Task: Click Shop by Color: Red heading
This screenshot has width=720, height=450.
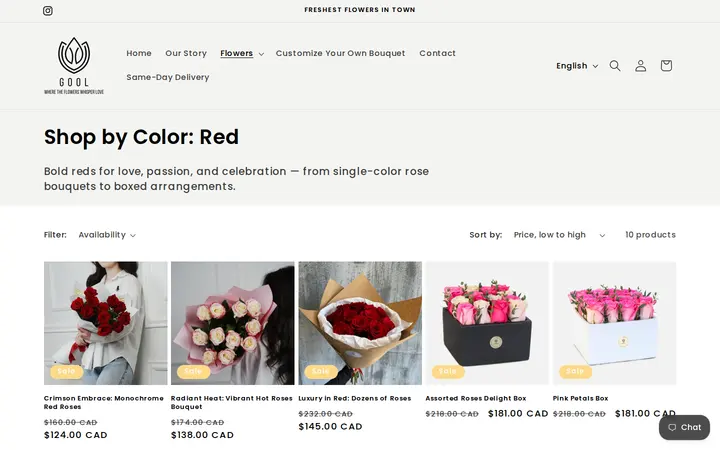Action: coord(141,137)
